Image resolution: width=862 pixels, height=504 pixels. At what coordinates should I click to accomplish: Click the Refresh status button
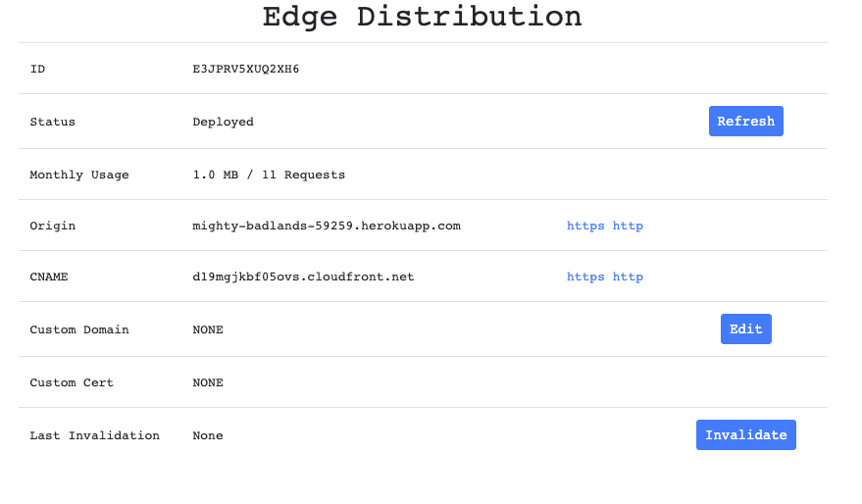(745, 122)
